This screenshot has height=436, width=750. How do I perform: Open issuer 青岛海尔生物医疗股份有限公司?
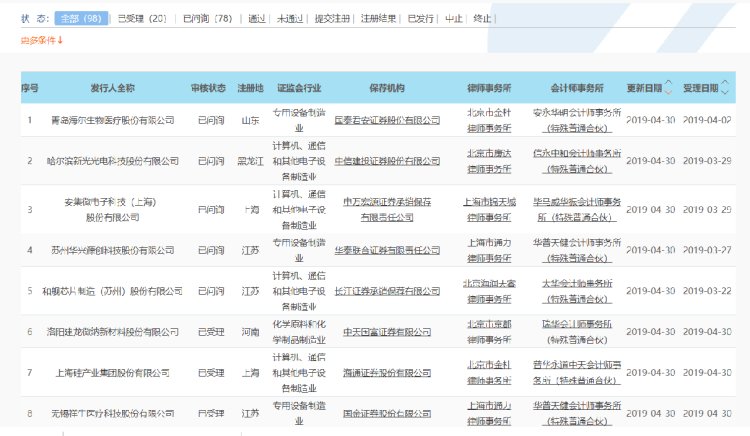click(112, 120)
